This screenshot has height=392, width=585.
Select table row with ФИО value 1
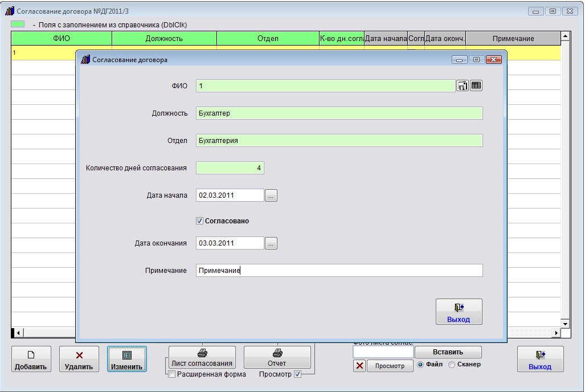[x=43, y=52]
